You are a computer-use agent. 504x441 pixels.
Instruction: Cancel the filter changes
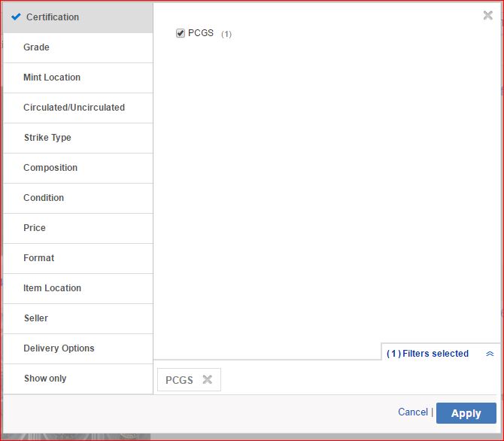tap(412, 412)
